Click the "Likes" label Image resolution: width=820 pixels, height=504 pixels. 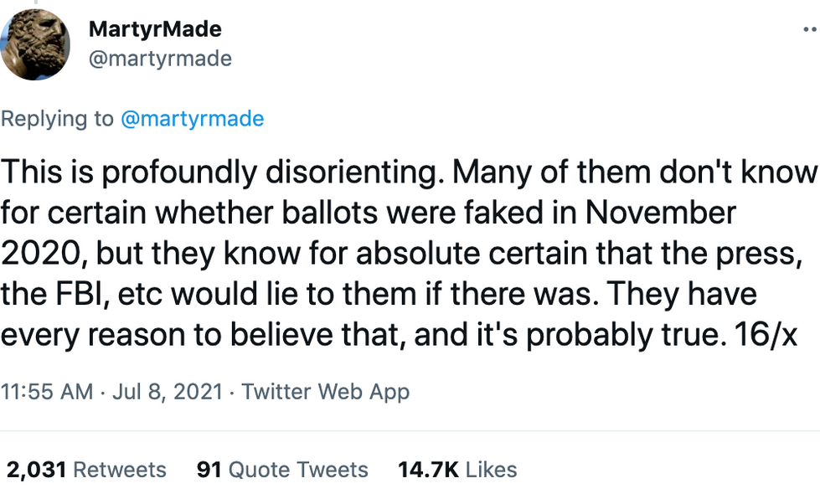coord(491,470)
